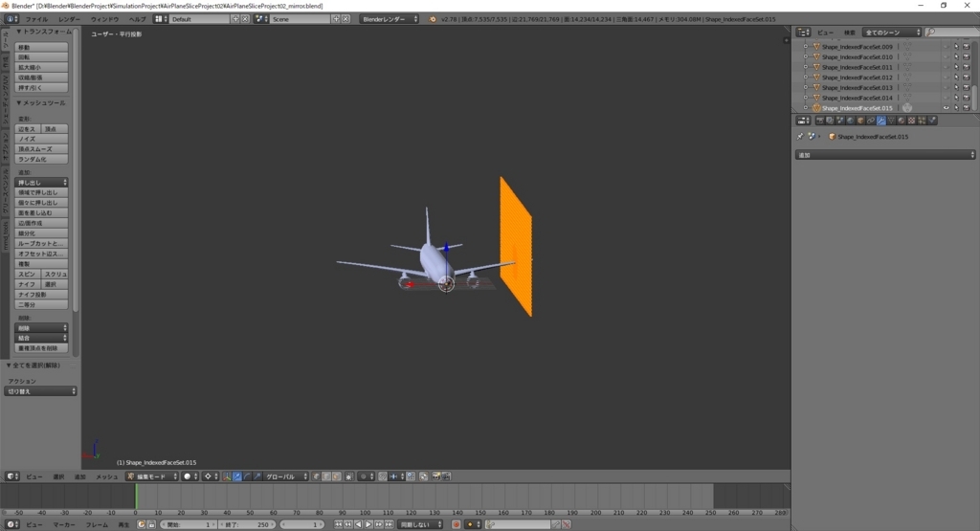Select the Modifiers wrench properties icon
Image resolution: width=980 pixels, height=531 pixels.
881,121
